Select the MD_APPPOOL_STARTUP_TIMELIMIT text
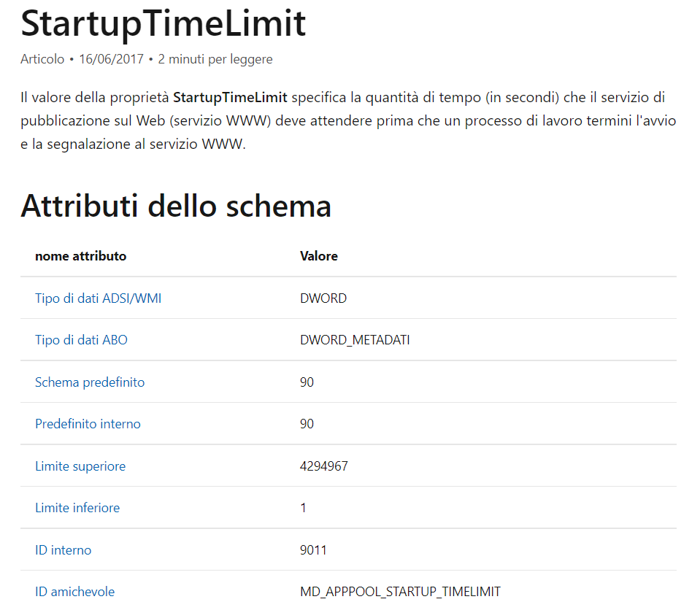 [x=400, y=592]
